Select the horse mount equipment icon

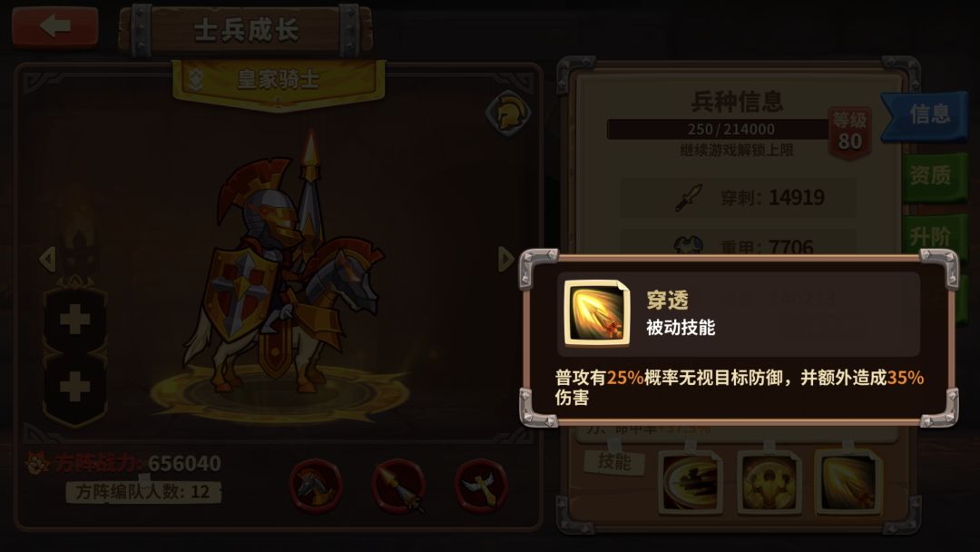(x=316, y=486)
